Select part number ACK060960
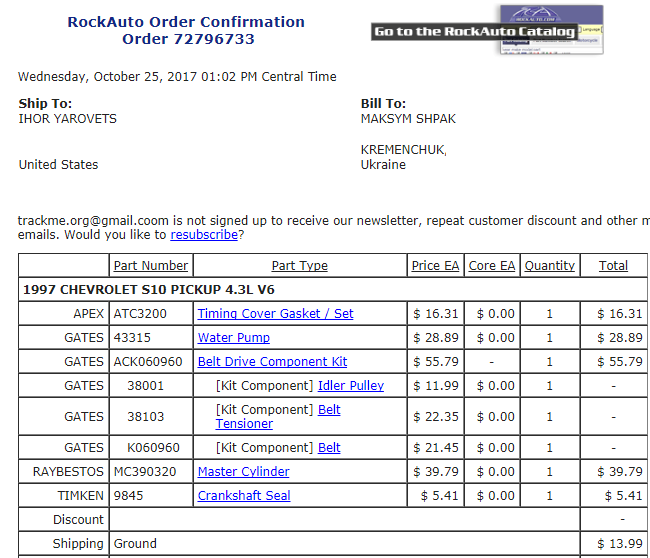 [x=148, y=361]
